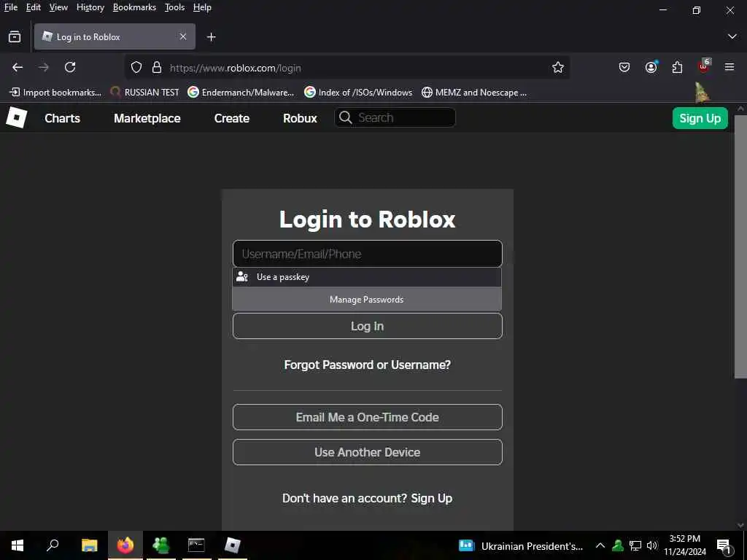This screenshot has width=747, height=560.
Task: Open the command prompt taskbar icon
Action: pyautogui.click(x=196, y=545)
